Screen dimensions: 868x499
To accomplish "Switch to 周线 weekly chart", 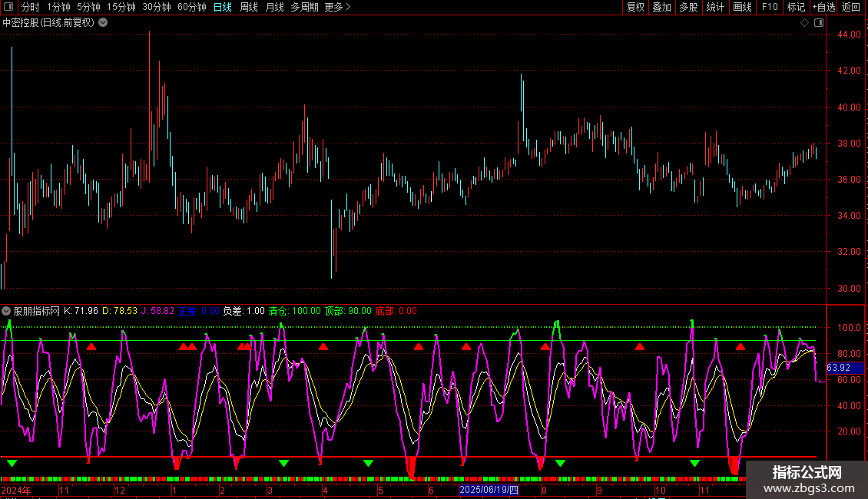I will coord(248,7).
